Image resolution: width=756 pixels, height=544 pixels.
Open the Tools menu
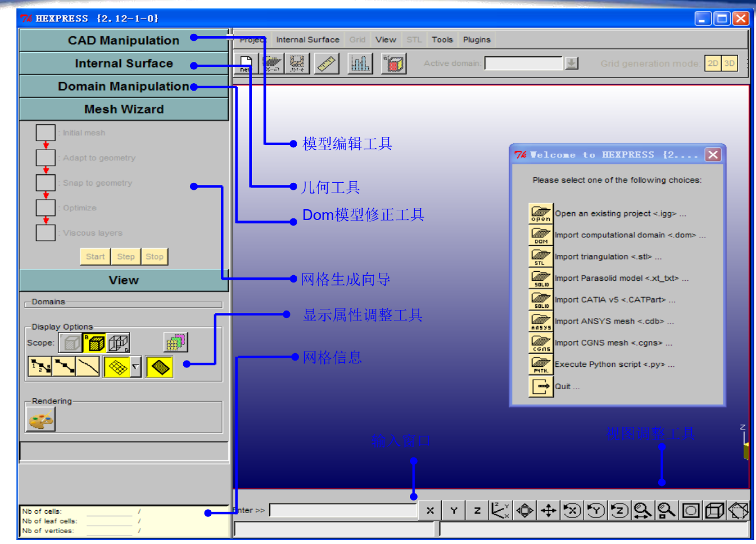click(442, 40)
